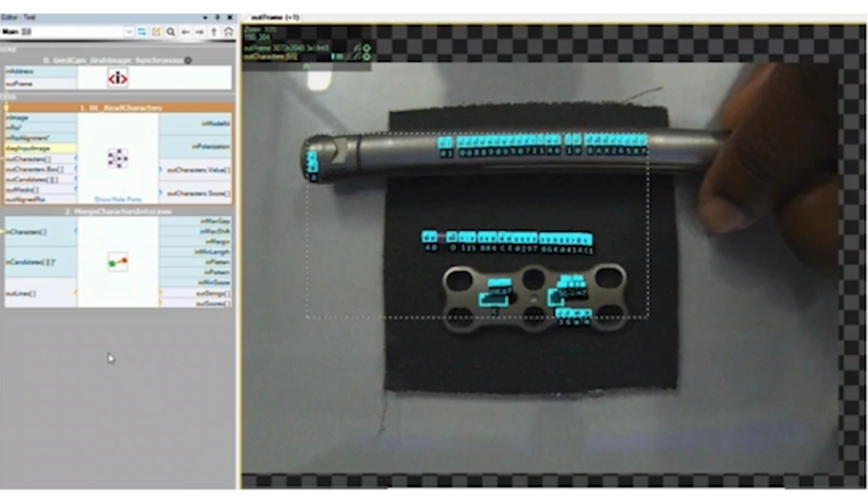This screenshot has height=499, width=868.
Task: Toggle the outFrame overlay display control
Action: click(x=359, y=48)
